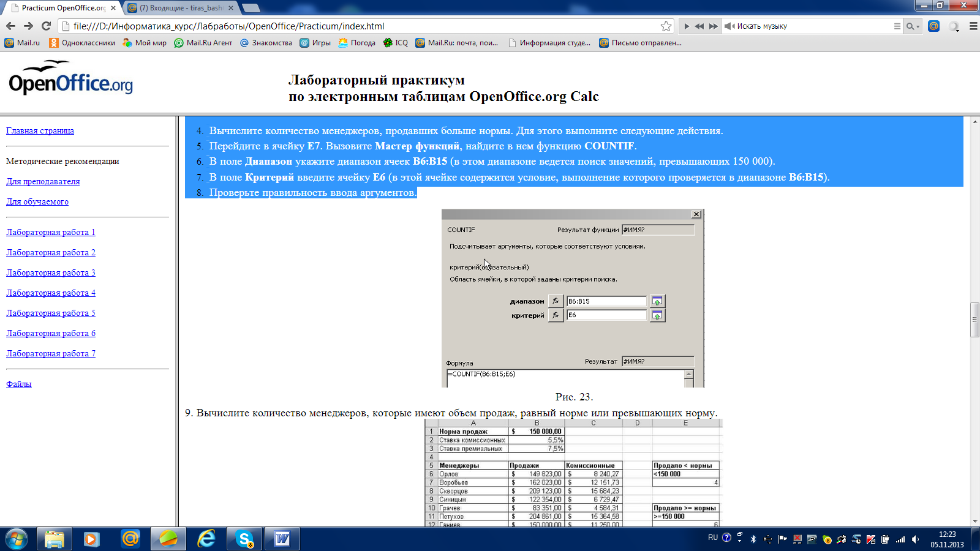Open the Для преподавателя link
Screen dimensions: 980x551
click(x=43, y=181)
